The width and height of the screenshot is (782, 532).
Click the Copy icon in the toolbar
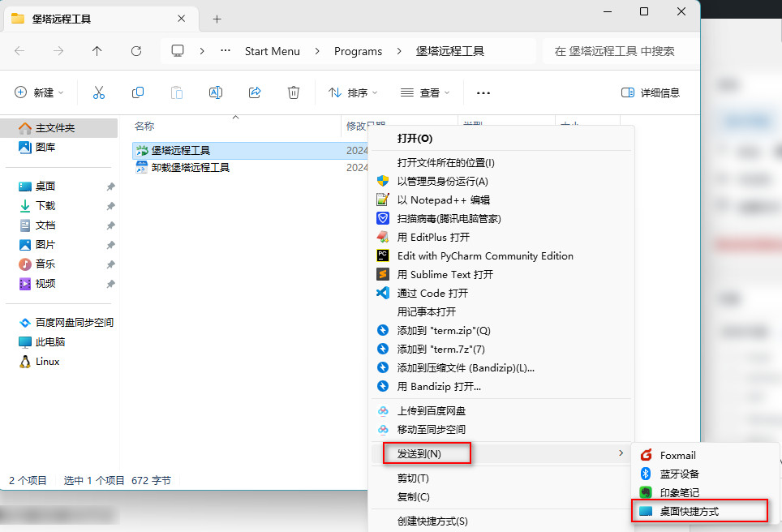pos(138,92)
